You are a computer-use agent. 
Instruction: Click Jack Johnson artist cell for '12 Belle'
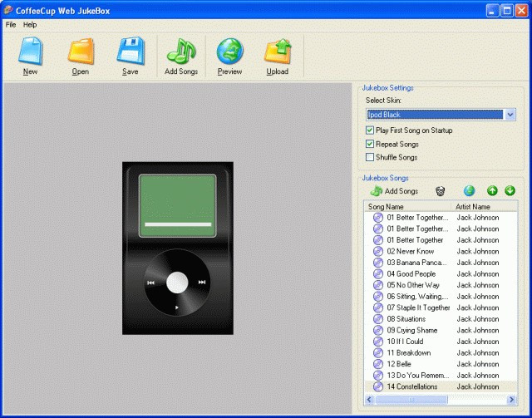click(478, 364)
